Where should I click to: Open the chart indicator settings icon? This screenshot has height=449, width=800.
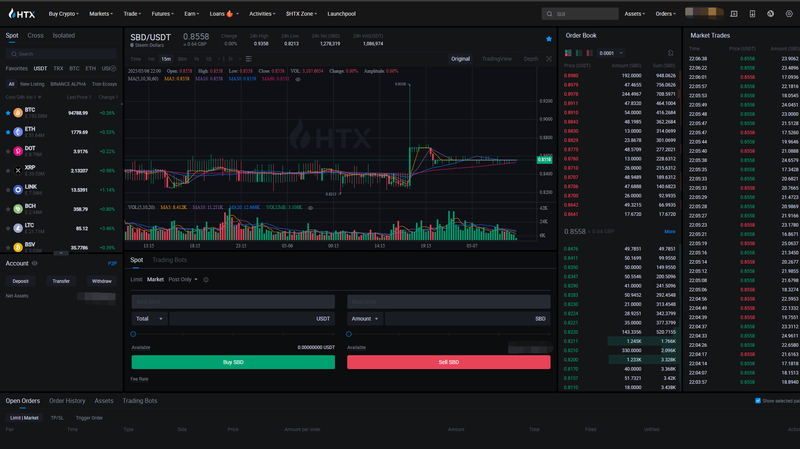[248, 59]
